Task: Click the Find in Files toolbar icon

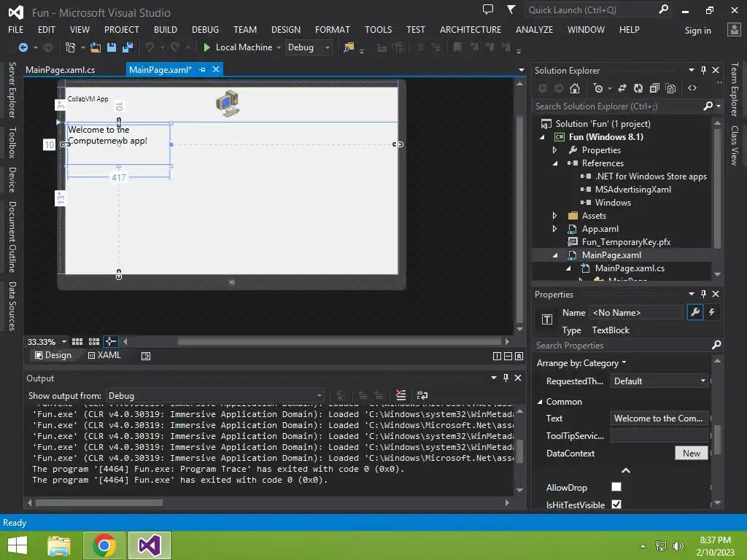Action: 349,47
